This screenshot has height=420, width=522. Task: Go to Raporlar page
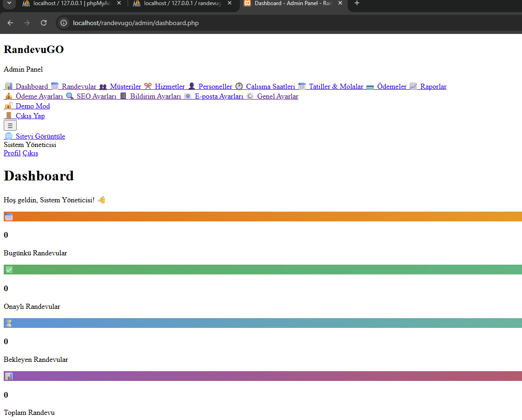433,87
